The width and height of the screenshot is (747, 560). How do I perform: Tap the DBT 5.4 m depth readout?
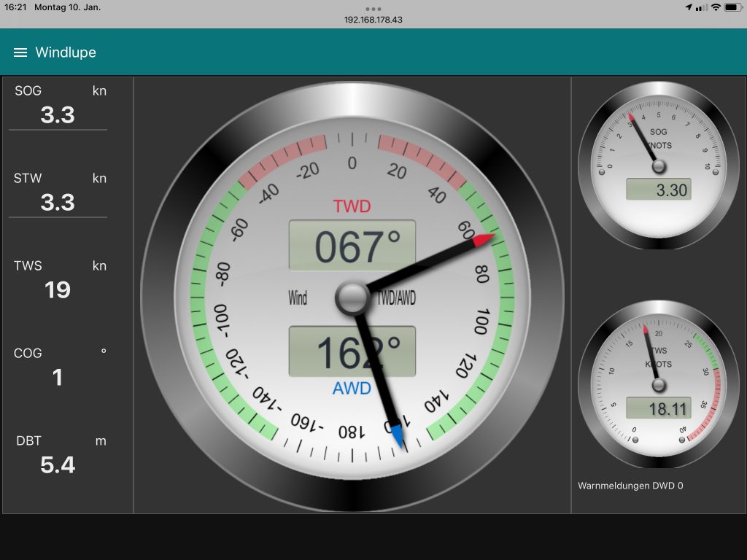(58, 464)
